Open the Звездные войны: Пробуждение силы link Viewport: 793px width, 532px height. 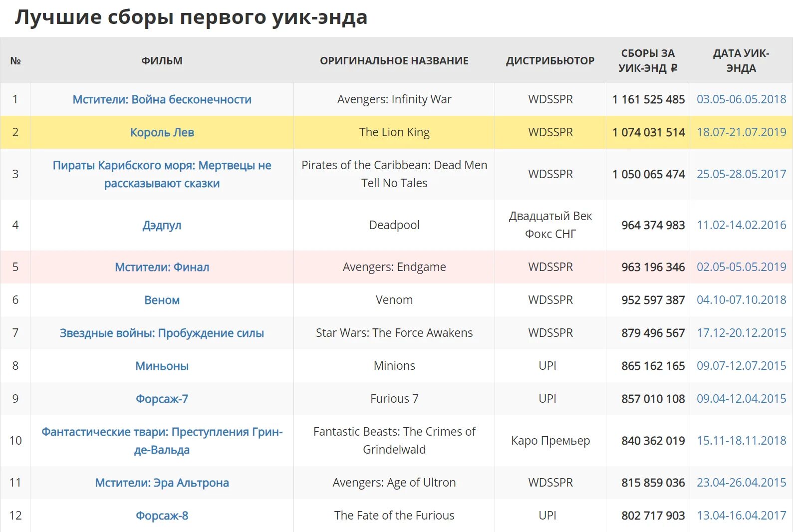pos(162,333)
